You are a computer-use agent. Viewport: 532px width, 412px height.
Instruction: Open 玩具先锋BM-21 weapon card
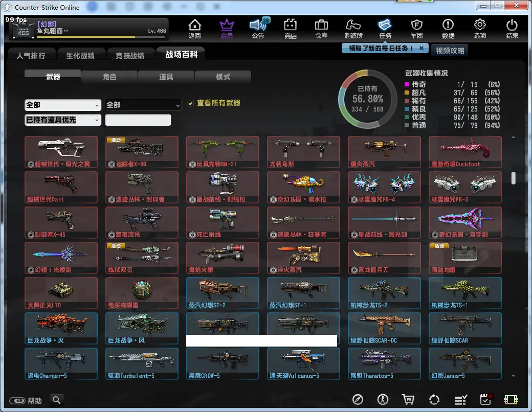pos(223,152)
